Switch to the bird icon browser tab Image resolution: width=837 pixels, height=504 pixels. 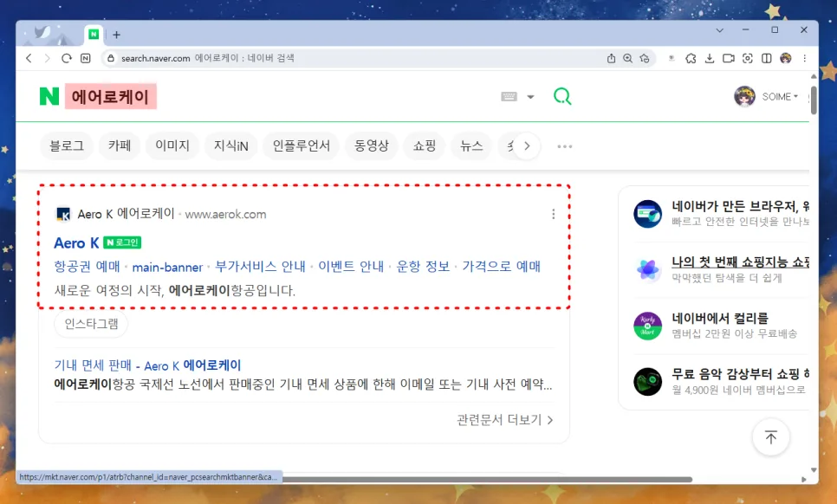42,34
